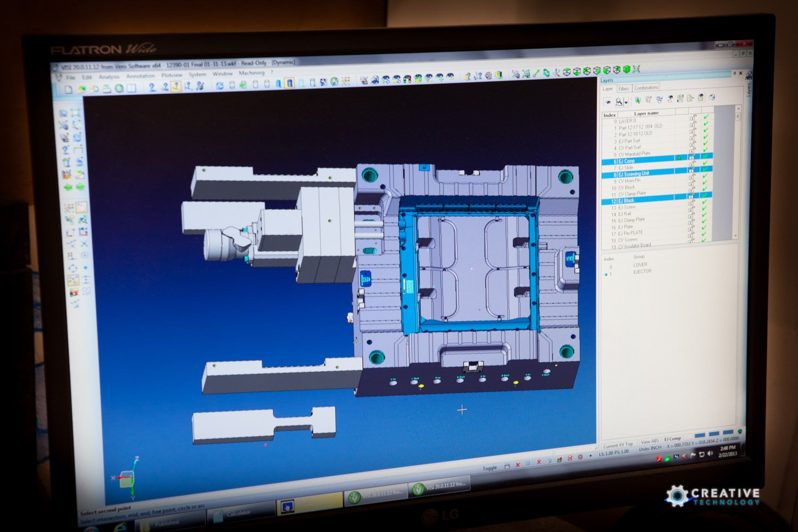This screenshot has width=798, height=532.
Task: Click the green cursor icon in Layers toolbar
Action: tap(637, 99)
